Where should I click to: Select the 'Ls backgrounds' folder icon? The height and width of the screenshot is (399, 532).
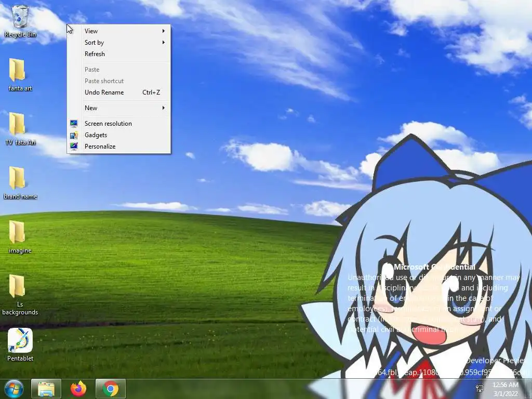[17, 286]
